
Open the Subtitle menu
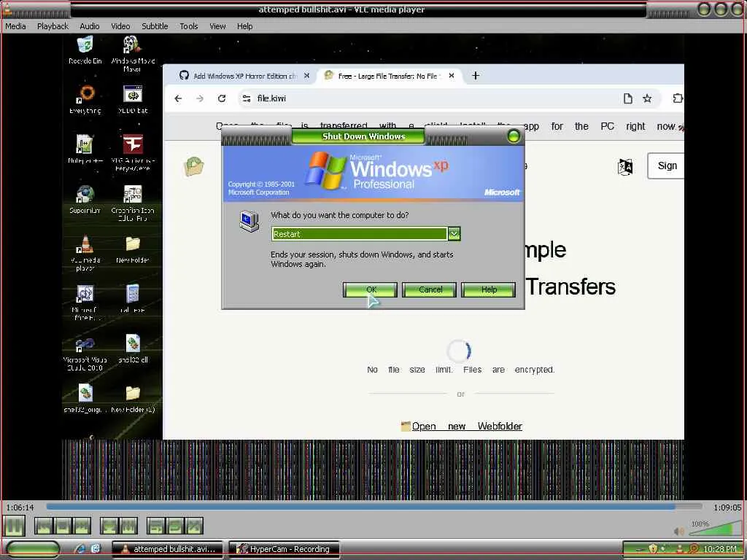[x=155, y=26]
